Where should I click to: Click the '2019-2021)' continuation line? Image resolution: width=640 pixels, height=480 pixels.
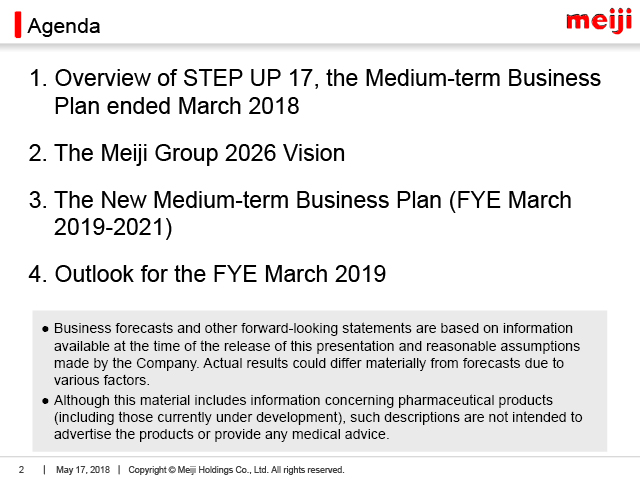(113, 227)
